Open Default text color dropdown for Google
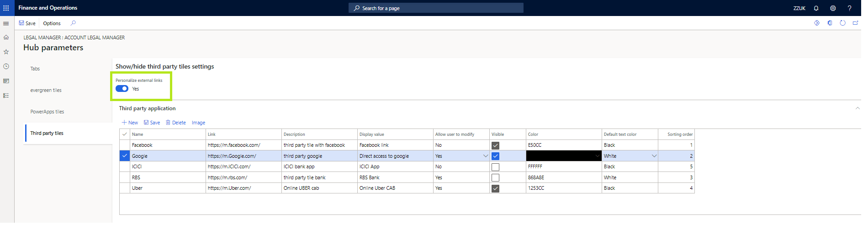The image size is (868, 225). [x=654, y=156]
